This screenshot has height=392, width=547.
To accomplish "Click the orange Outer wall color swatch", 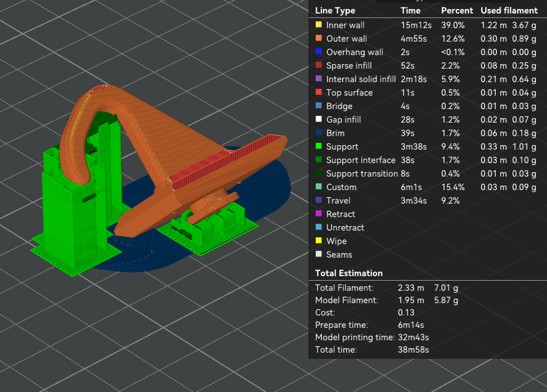I will pos(319,38).
